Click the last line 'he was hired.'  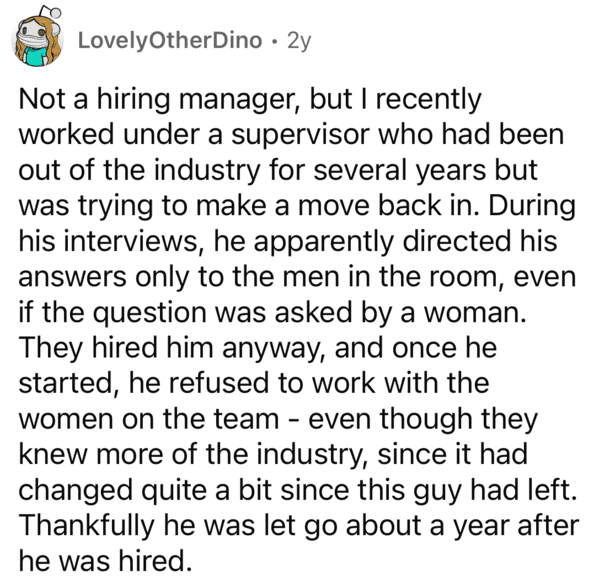click(105, 561)
